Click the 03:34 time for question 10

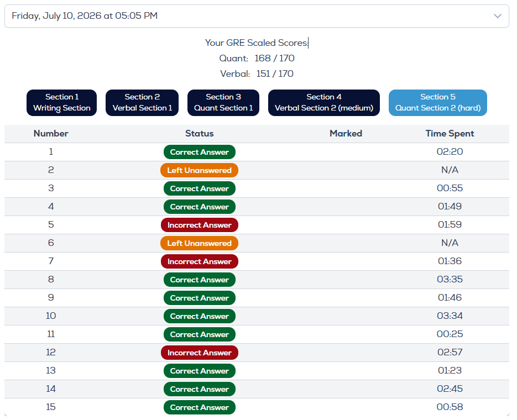click(x=450, y=316)
